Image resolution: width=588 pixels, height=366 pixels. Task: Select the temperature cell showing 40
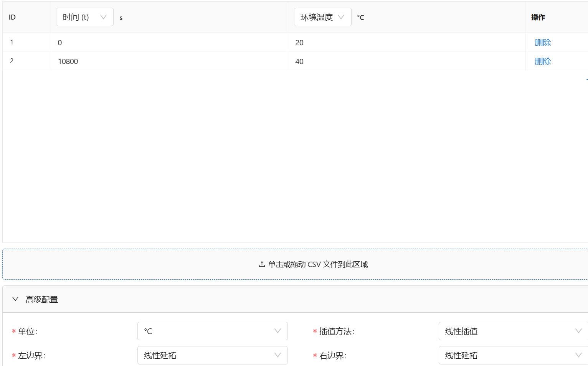point(406,61)
